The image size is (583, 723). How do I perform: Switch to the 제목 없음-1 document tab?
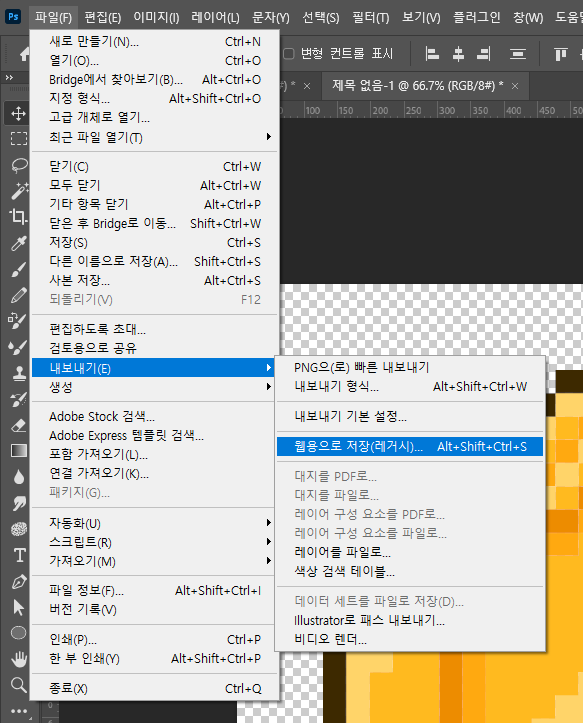[417, 86]
